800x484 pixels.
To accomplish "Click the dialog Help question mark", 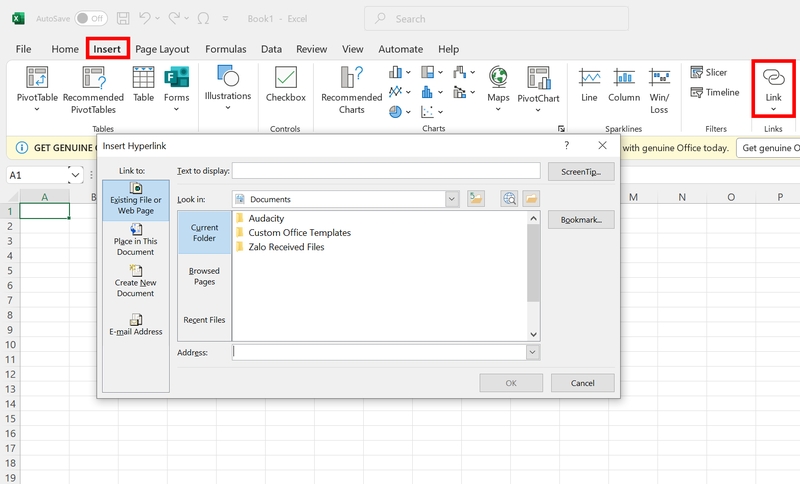I will point(566,145).
